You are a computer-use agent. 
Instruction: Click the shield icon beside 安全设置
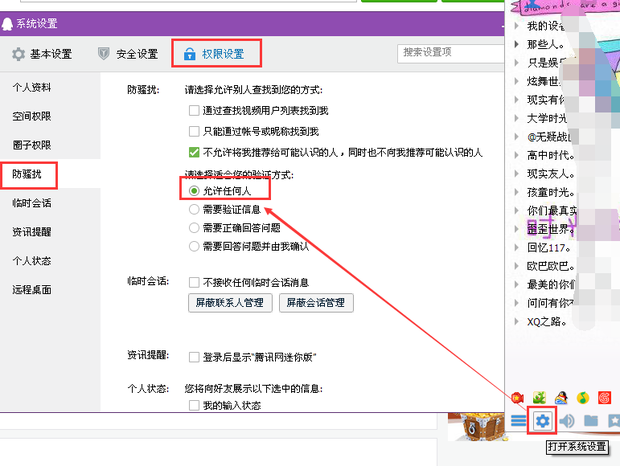point(104,53)
